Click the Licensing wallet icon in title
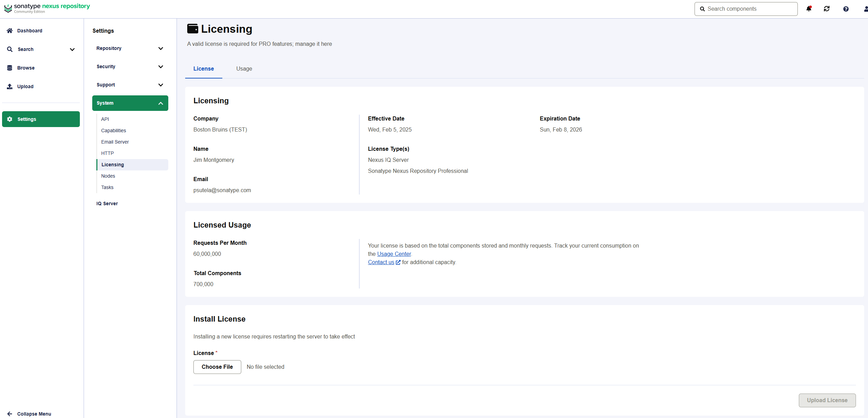Viewport: 868px width, 418px height. point(193,29)
